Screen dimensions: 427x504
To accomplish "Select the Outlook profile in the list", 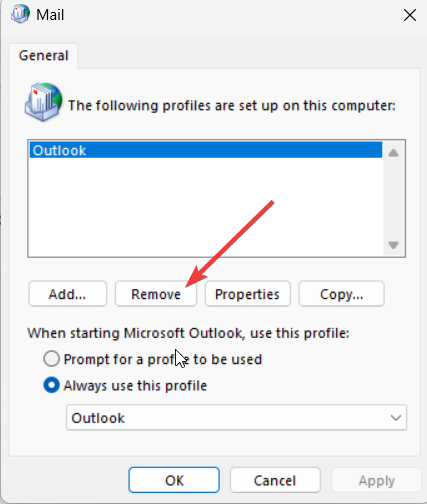I will 206,150.
